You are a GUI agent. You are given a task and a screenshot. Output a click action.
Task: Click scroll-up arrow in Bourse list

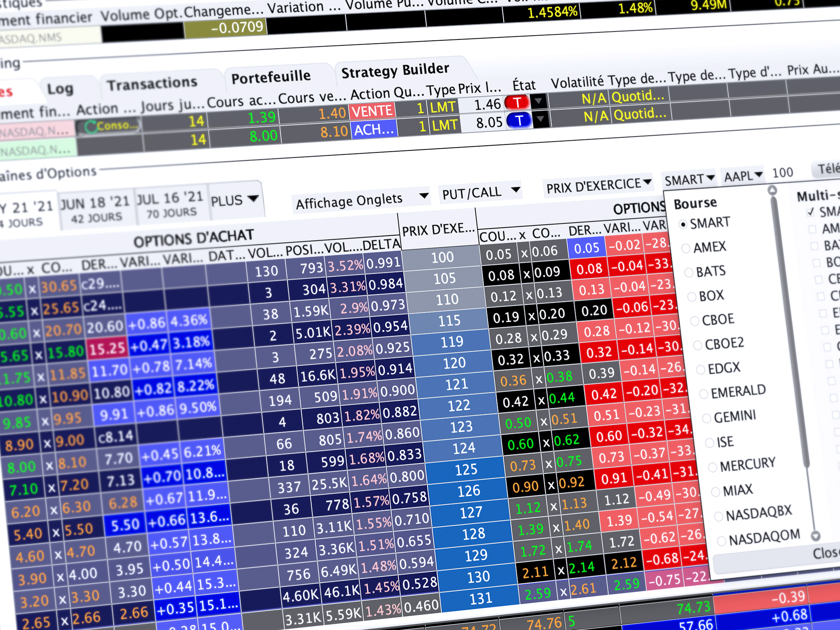(772, 190)
